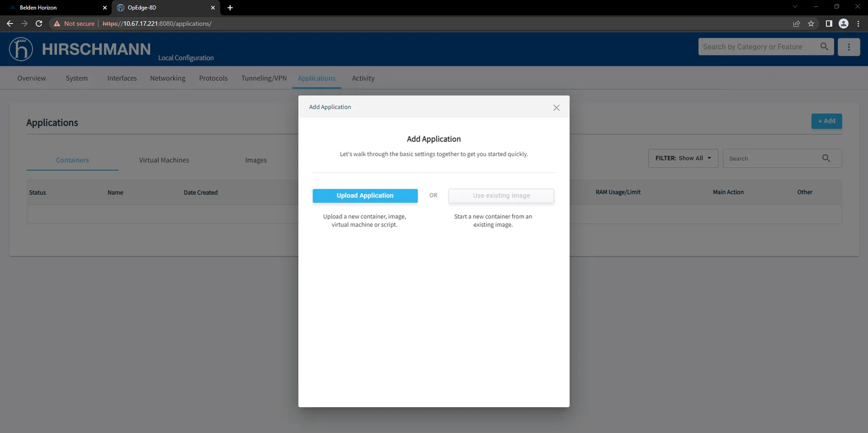The image size is (868, 433).
Task: Click the RAM Usage/Limit column header
Action: 618,192
